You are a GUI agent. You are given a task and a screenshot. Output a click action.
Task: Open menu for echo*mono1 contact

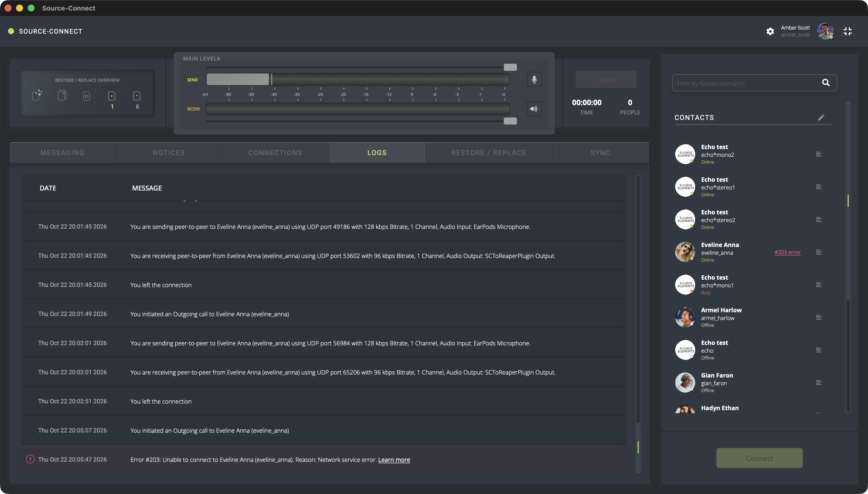[x=819, y=285]
